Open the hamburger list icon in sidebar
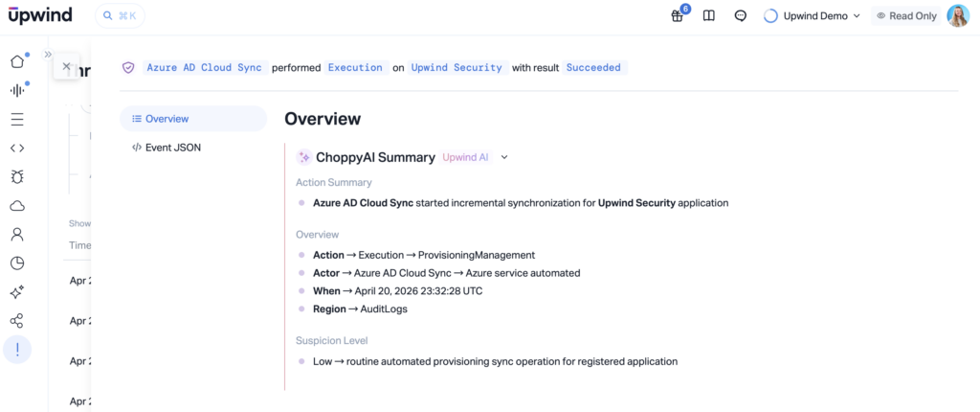This screenshot has height=412, width=980. click(x=17, y=120)
